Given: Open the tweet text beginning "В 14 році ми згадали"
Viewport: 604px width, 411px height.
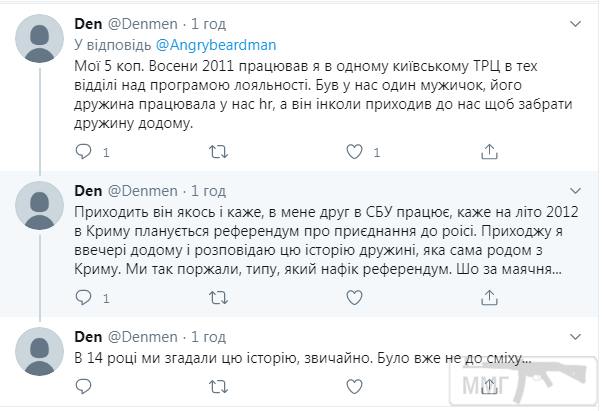Looking at the screenshot, I should [x=300, y=359].
